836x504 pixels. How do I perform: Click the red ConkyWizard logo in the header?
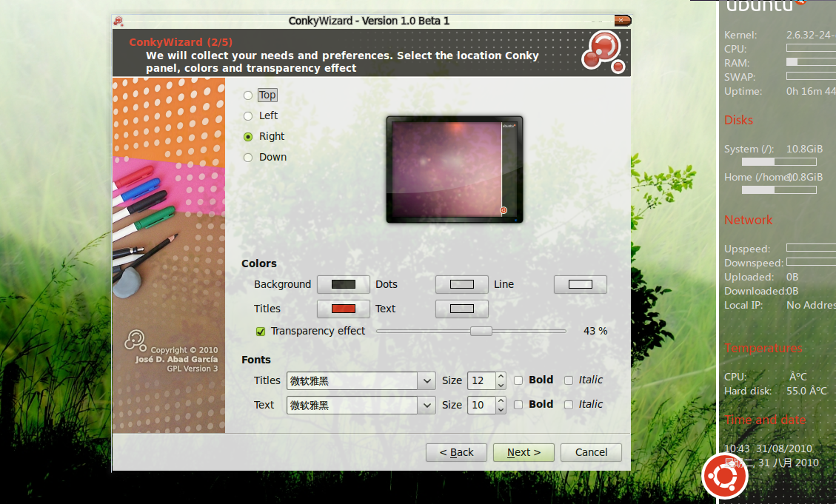pyautogui.click(x=603, y=53)
